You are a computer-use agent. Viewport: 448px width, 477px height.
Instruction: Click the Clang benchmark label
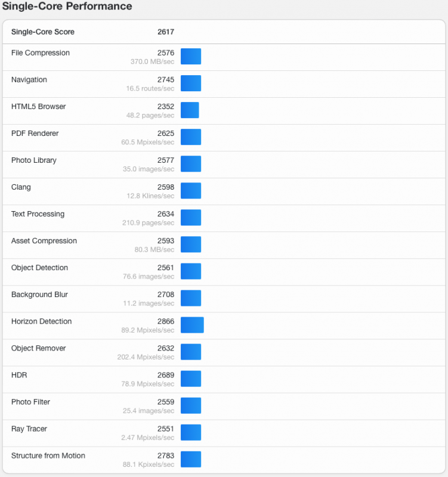21,187
